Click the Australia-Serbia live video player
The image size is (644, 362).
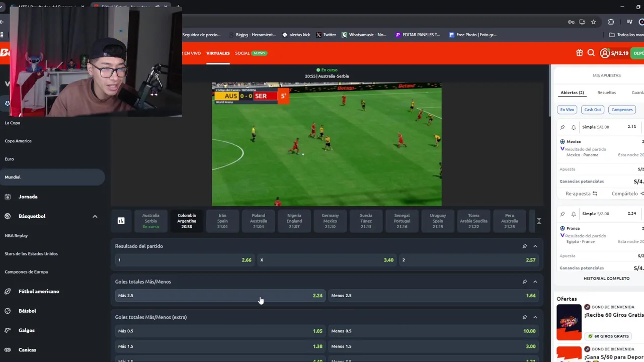[327, 144]
